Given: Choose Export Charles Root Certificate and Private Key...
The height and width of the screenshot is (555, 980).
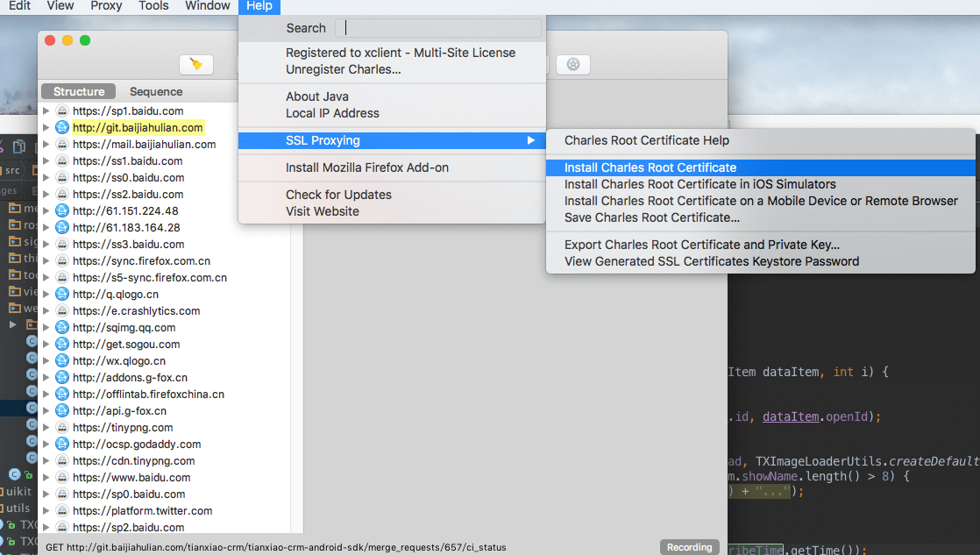Looking at the screenshot, I should pyautogui.click(x=761, y=245).
